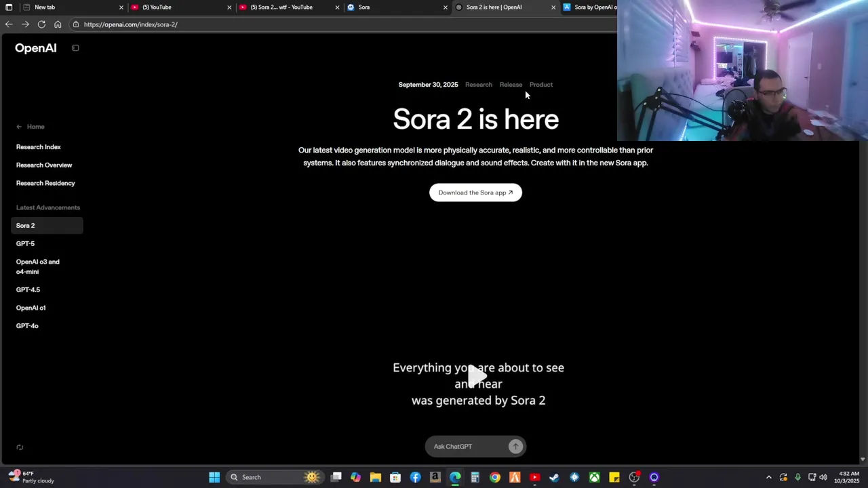Open Sticky Notes from the taskbar

[614, 477]
